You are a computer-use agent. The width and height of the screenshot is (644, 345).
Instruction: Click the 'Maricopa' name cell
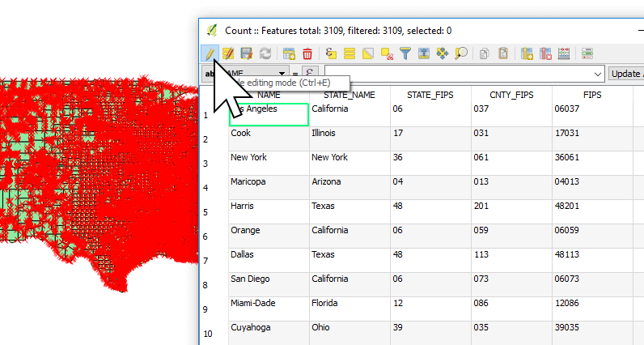[x=269, y=188]
